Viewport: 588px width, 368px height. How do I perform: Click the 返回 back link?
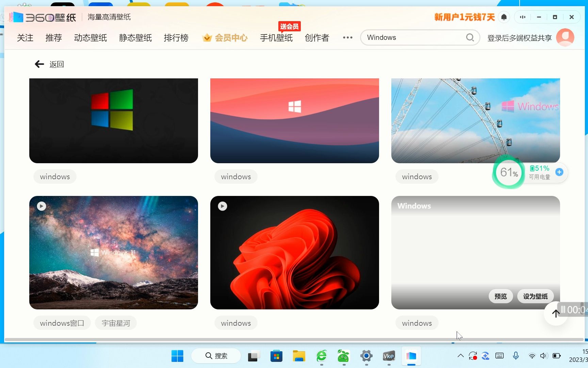(56, 64)
